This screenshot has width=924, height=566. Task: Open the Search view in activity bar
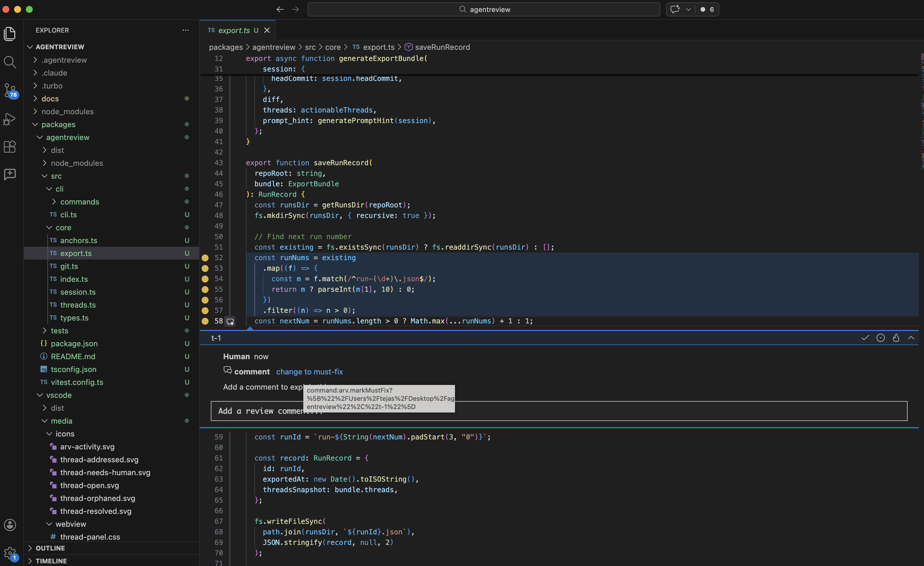coord(10,62)
